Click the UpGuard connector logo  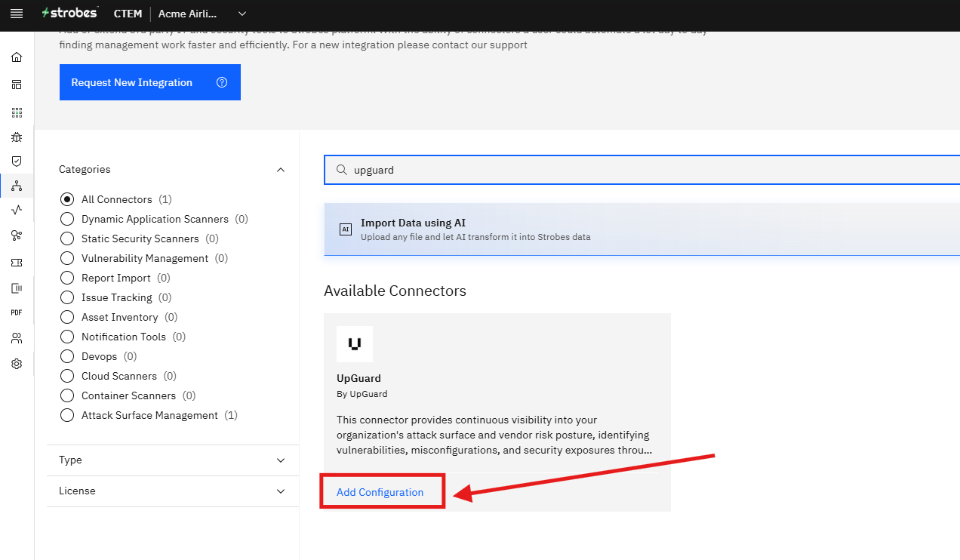tap(355, 344)
